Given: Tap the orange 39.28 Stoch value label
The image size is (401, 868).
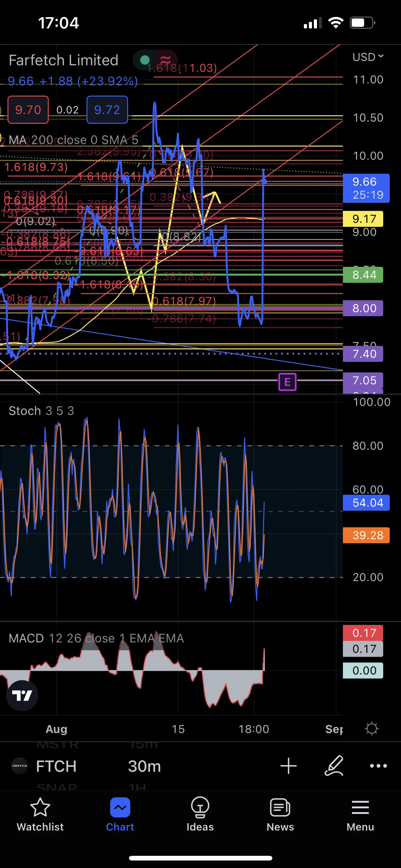Looking at the screenshot, I should tap(366, 535).
